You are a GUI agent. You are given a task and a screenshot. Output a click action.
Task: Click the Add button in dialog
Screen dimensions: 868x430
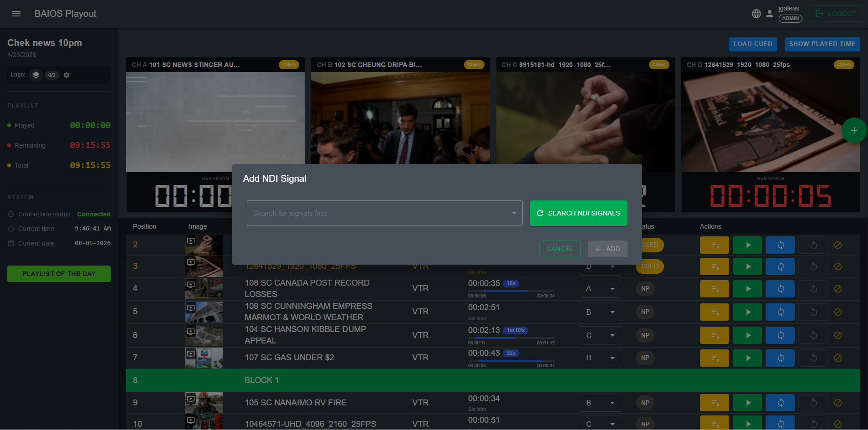pyautogui.click(x=608, y=249)
